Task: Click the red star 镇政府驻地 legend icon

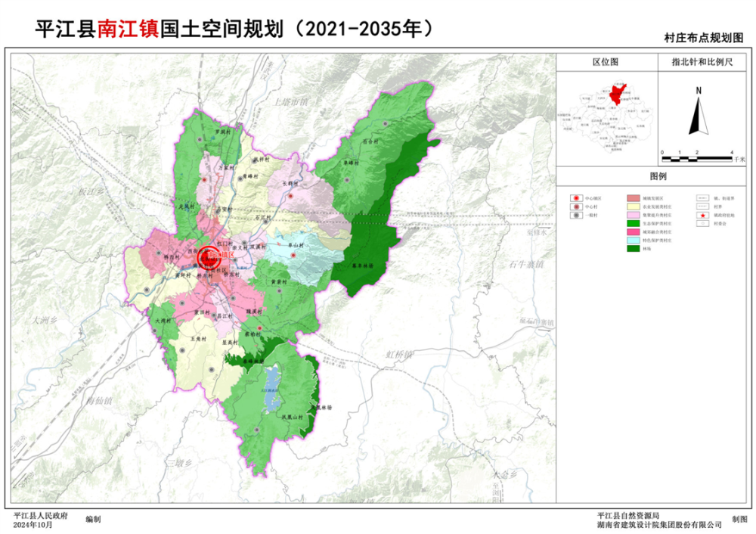Action: 704,215
